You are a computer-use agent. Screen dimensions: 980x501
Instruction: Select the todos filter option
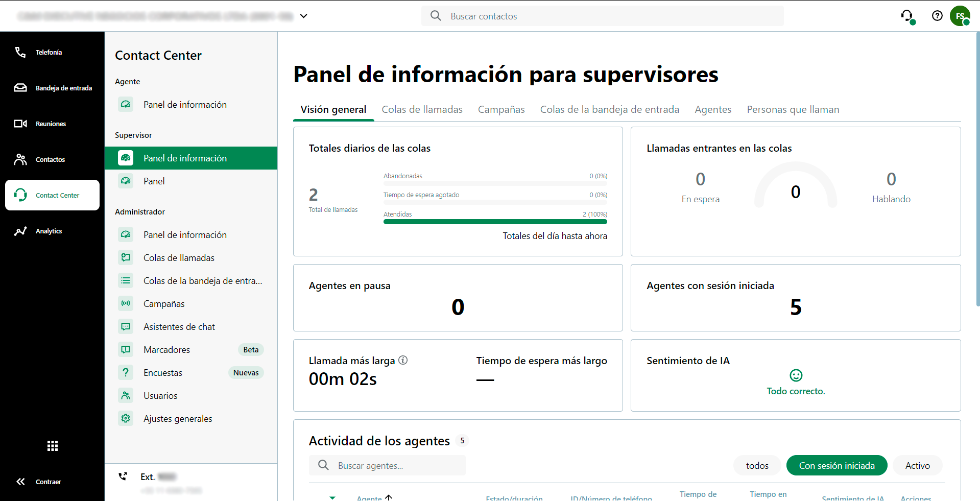pyautogui.click(x=757, y=465)
